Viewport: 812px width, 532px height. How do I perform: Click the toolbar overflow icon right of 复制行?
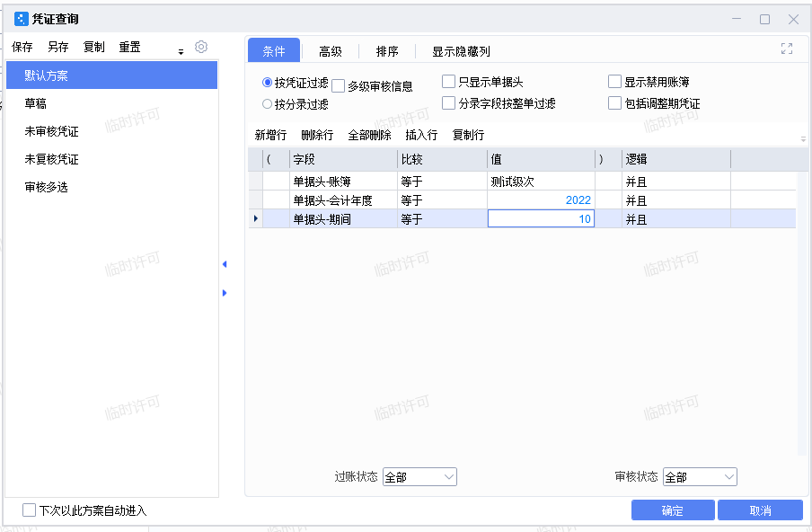pos(803,138)
